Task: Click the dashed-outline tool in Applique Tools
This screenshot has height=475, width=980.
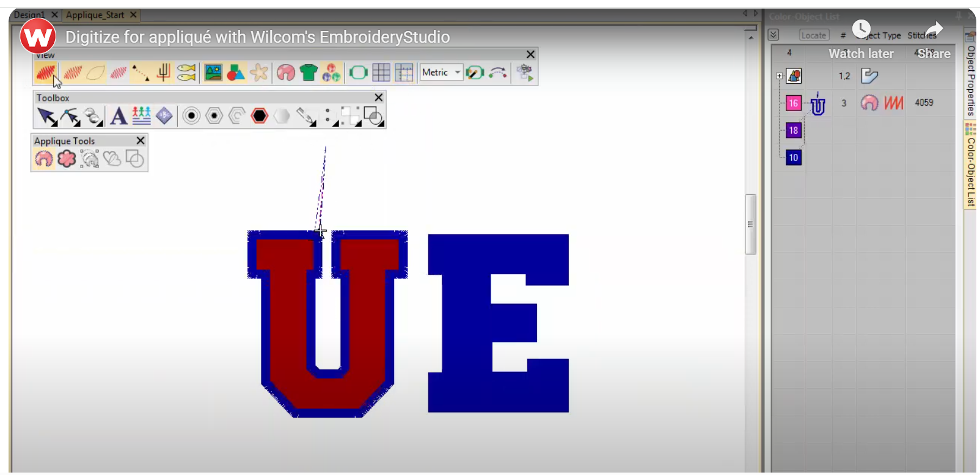Action: point(89,159)
